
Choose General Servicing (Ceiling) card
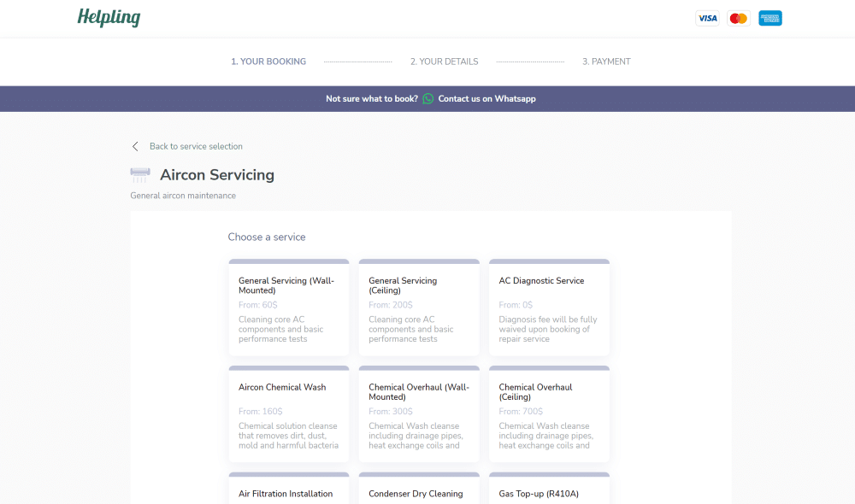419,308
